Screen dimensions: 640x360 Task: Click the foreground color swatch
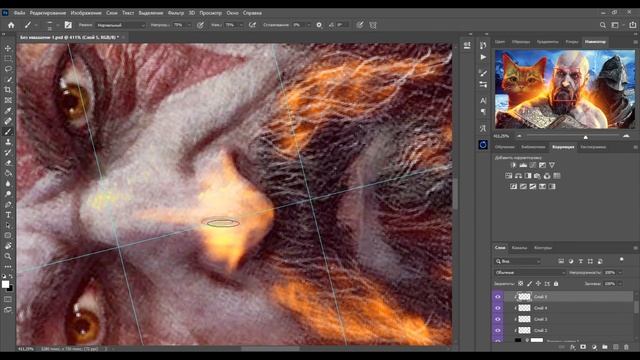pyautogui.click(x=5, y=284)
